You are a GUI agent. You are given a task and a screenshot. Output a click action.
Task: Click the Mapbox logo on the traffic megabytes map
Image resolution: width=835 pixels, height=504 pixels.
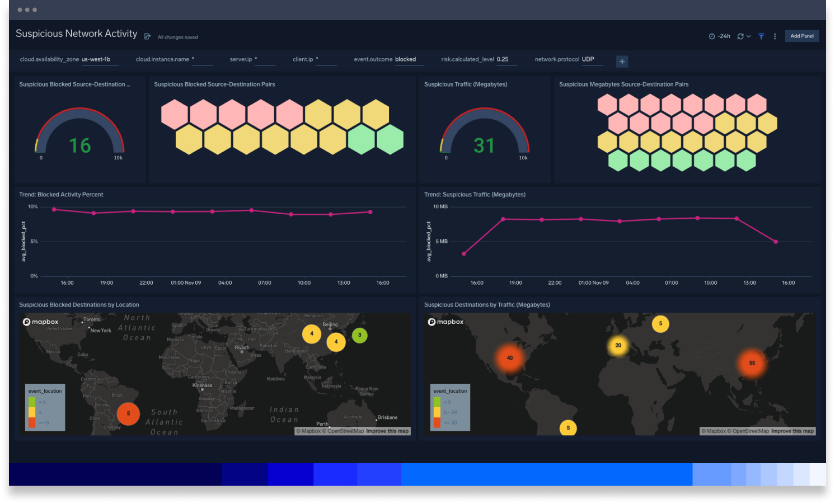(445, 321)
